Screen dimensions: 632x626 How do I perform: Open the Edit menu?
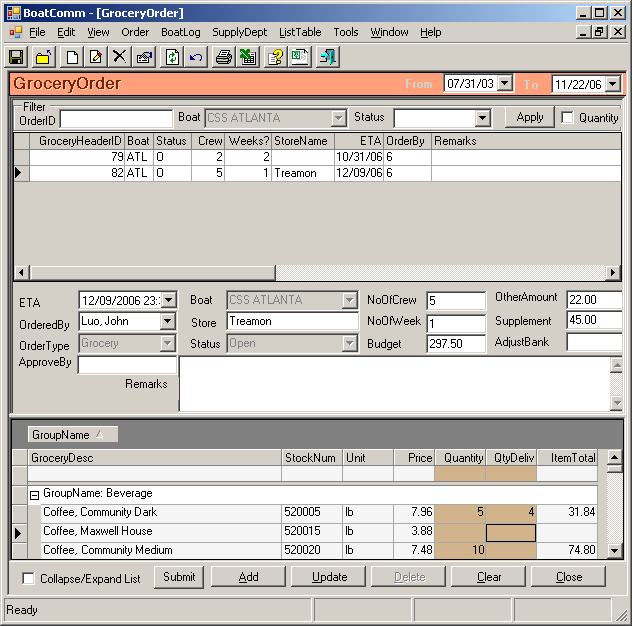pyautogui.click(x=66, y=32)
